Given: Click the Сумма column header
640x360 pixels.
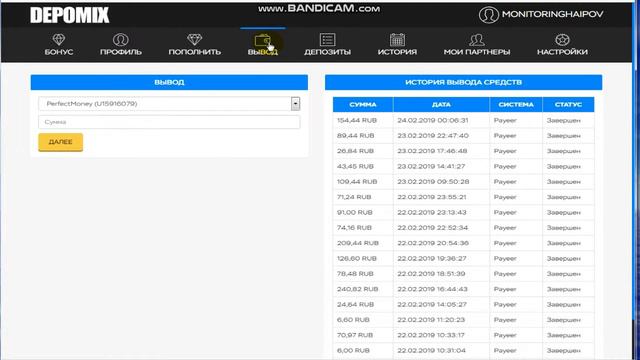Looking at the screenshot, I should click(x=363, y=104).
